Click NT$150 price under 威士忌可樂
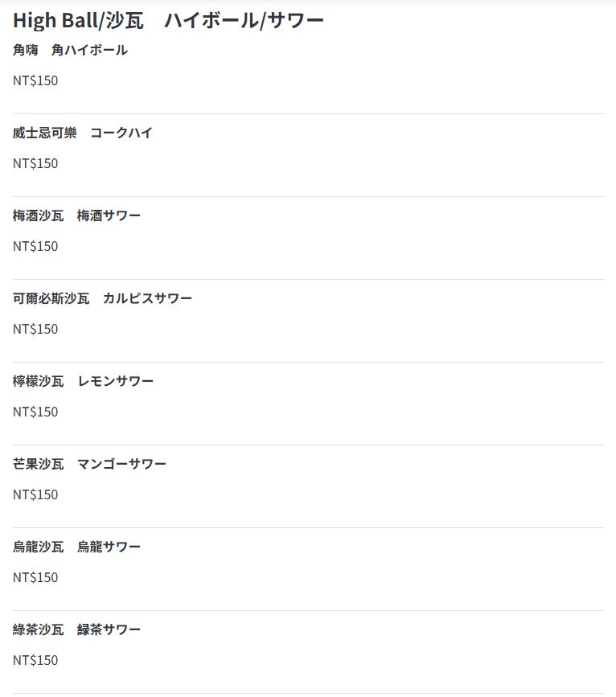Screen dimensions: 616x697 pos(35,163)
